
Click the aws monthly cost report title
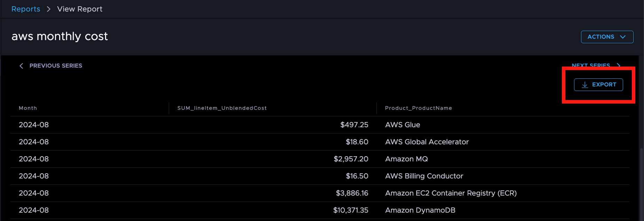[x=59, y=36]
